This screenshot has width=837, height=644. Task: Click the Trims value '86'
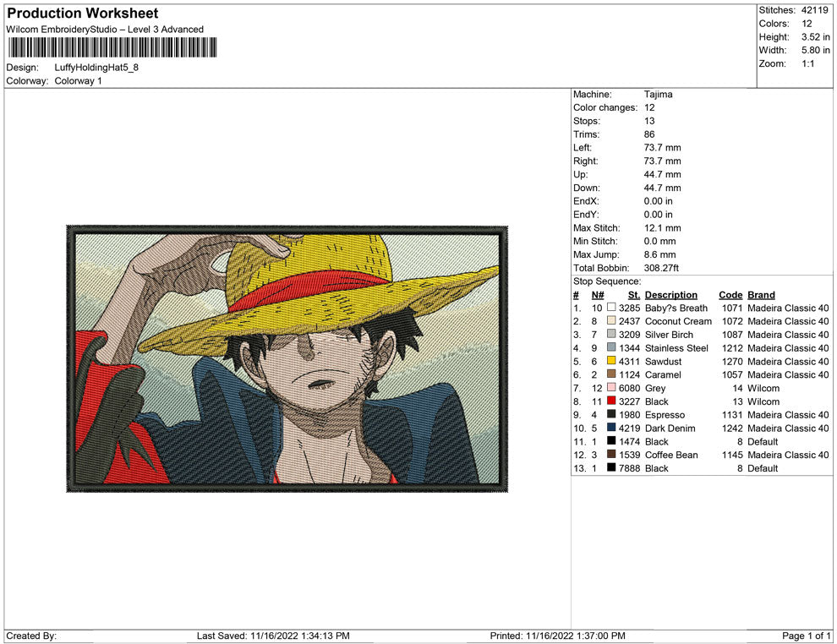click(649, 134)
